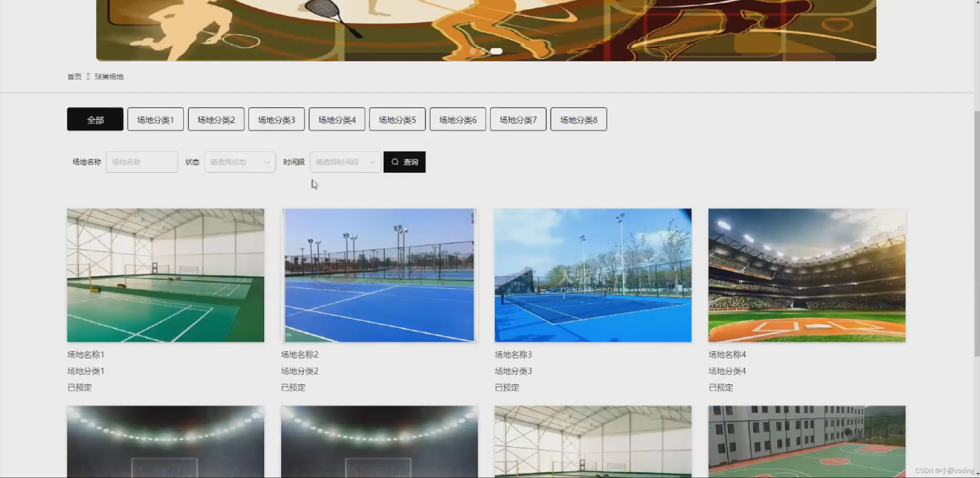Select the 全部 category tab

[95, 120]
